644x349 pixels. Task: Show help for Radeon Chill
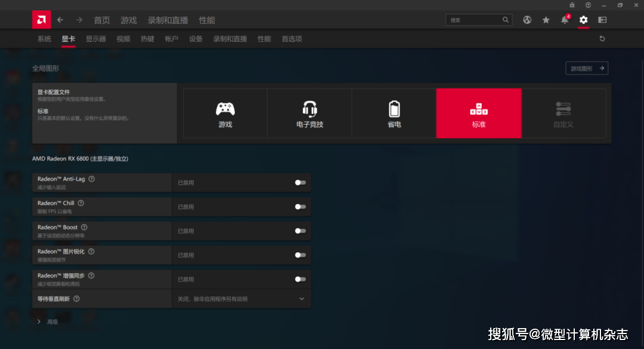(81, 203)
